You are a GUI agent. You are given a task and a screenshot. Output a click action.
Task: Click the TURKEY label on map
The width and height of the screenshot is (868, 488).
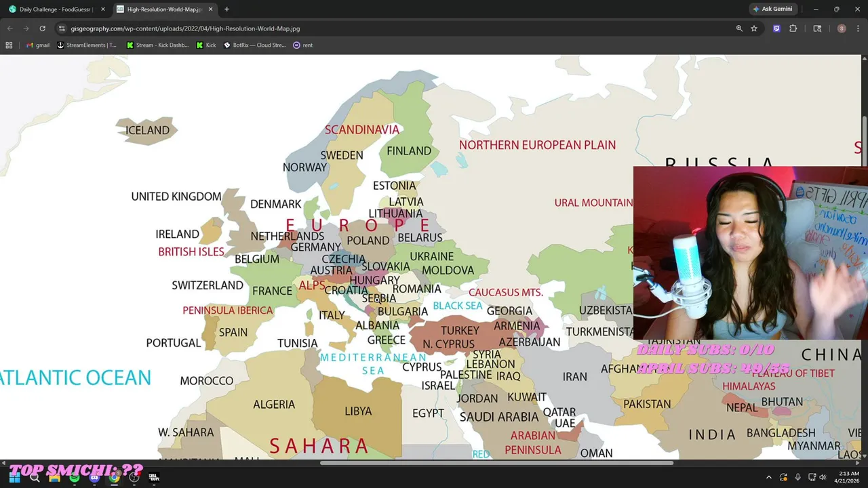coord(460,331)
